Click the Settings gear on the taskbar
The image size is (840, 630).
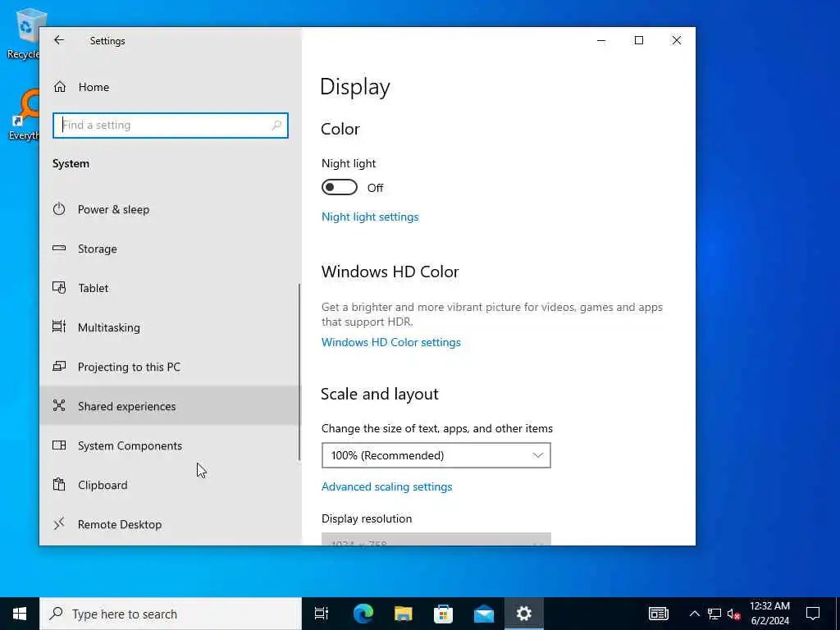[x=524, y=614]
